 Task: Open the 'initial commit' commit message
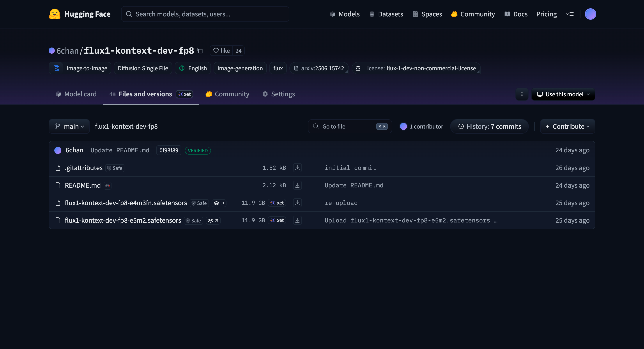(350, 168)
